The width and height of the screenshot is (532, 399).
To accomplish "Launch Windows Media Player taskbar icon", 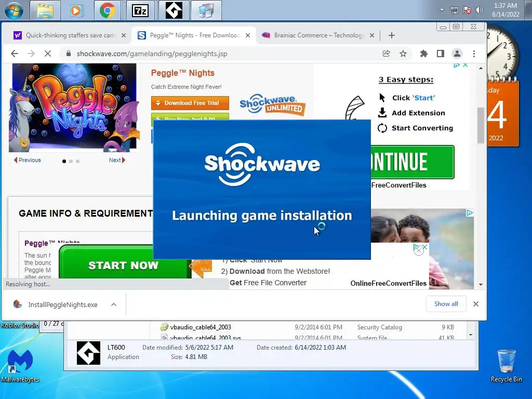I will (76, 10).
